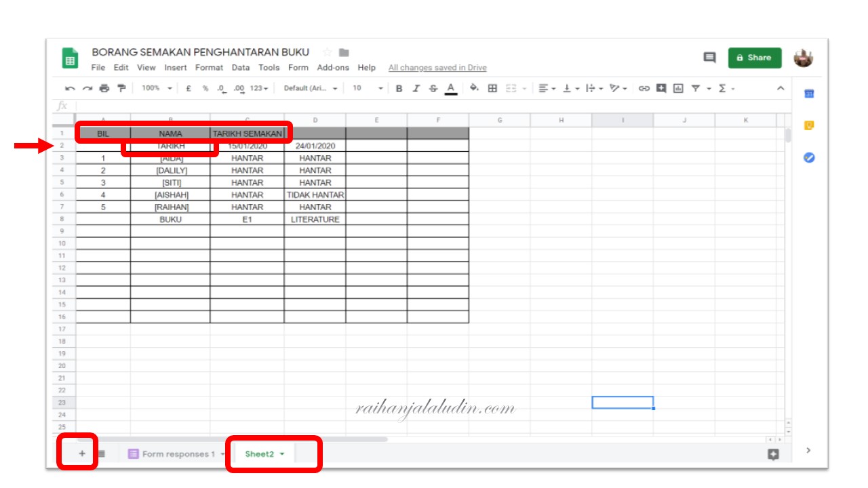Click the green Share button
868x488 pixels.
755,58
